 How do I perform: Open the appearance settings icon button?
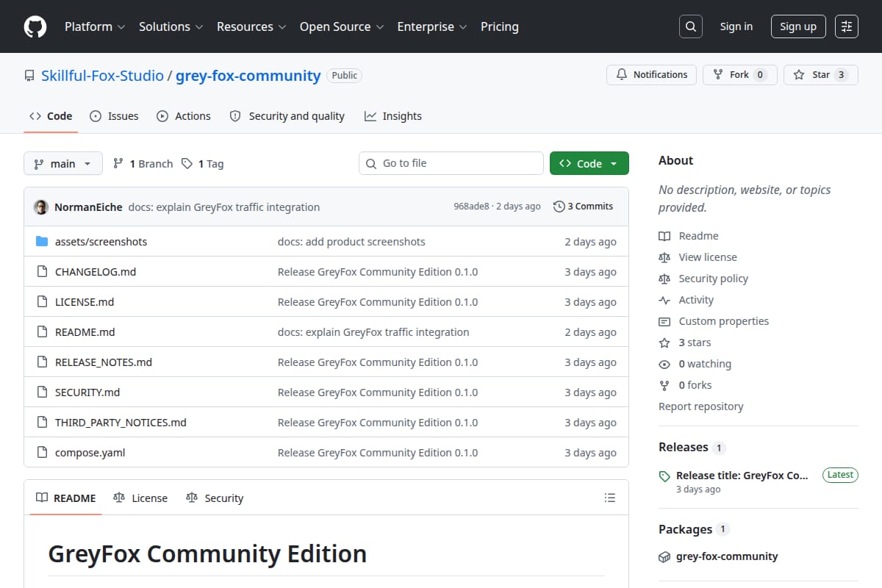847,26
